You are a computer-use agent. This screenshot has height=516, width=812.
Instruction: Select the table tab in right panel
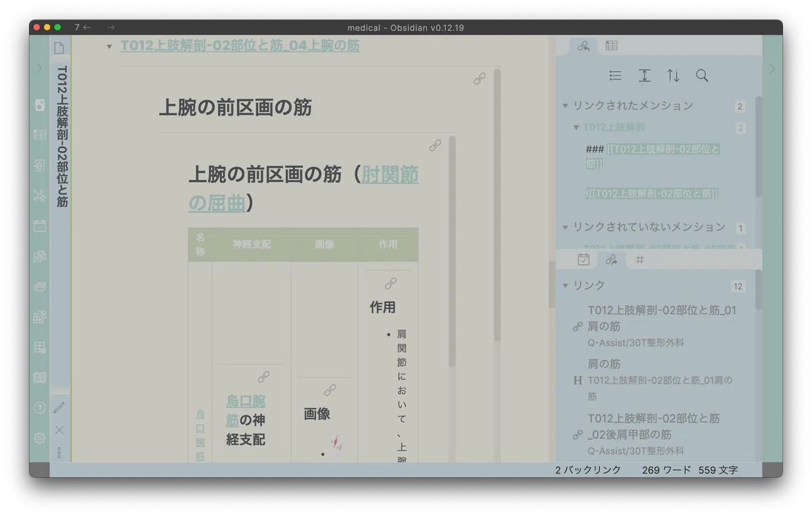click(612, 46)
